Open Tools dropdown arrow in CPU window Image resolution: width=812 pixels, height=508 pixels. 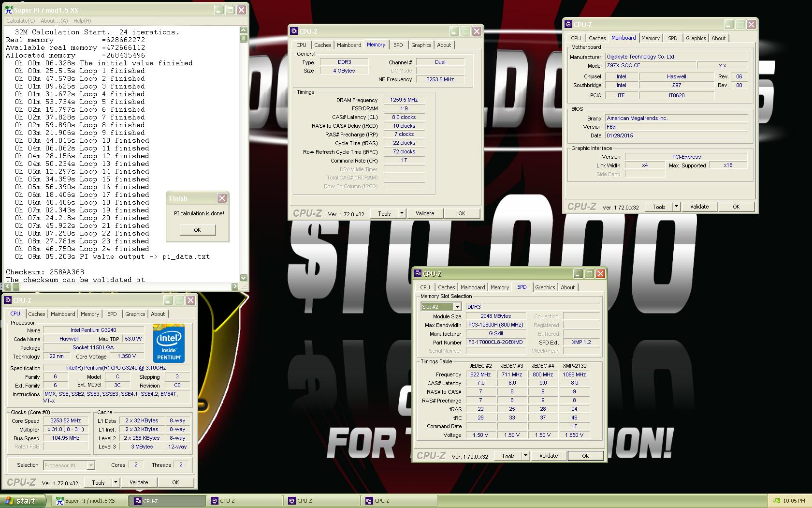[x=116, y=482]
